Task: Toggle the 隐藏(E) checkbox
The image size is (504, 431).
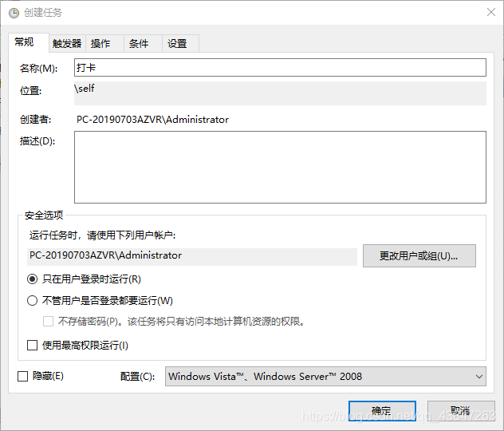Action: pos(22,376)
